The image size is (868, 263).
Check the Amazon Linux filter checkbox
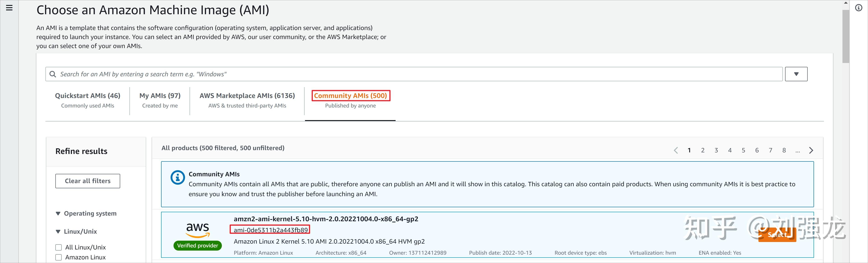59,257
